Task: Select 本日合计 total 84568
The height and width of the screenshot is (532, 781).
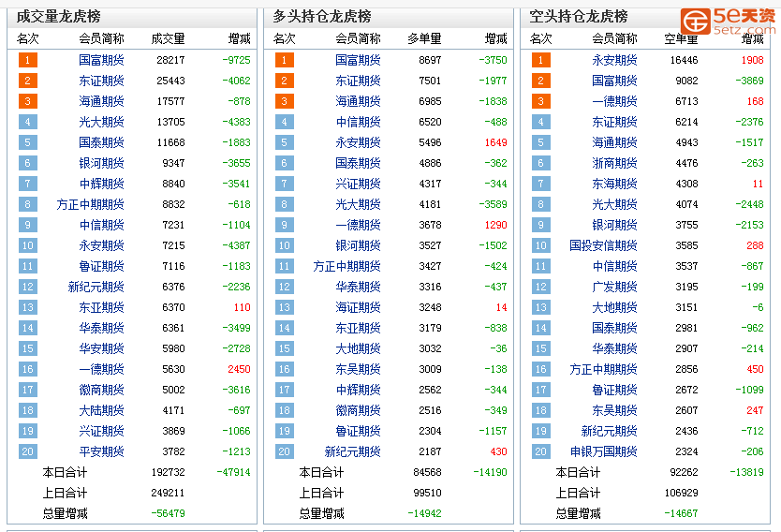Action: (427, 472)
